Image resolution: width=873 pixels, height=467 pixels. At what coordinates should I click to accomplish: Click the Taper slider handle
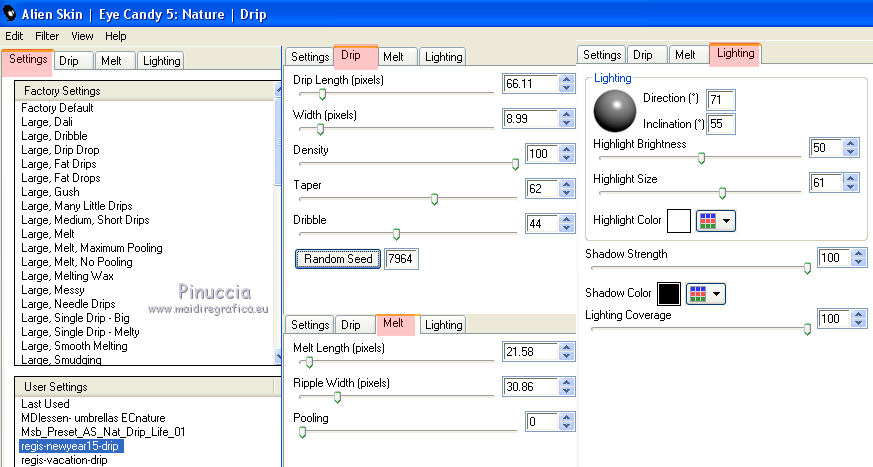pyautogui.click(x=434, y=199)
